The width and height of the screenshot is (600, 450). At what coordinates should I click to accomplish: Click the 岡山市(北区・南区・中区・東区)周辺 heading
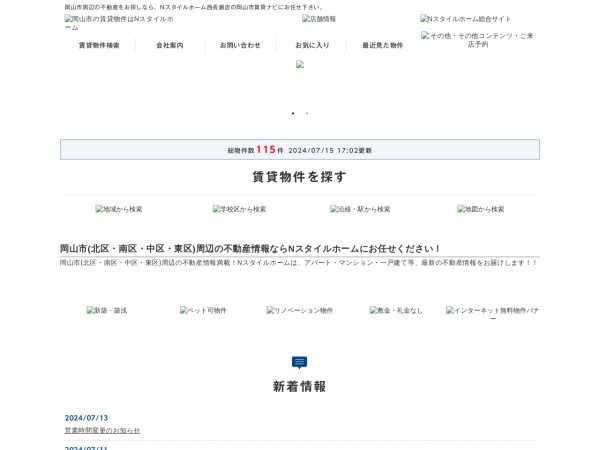point(250,249)
